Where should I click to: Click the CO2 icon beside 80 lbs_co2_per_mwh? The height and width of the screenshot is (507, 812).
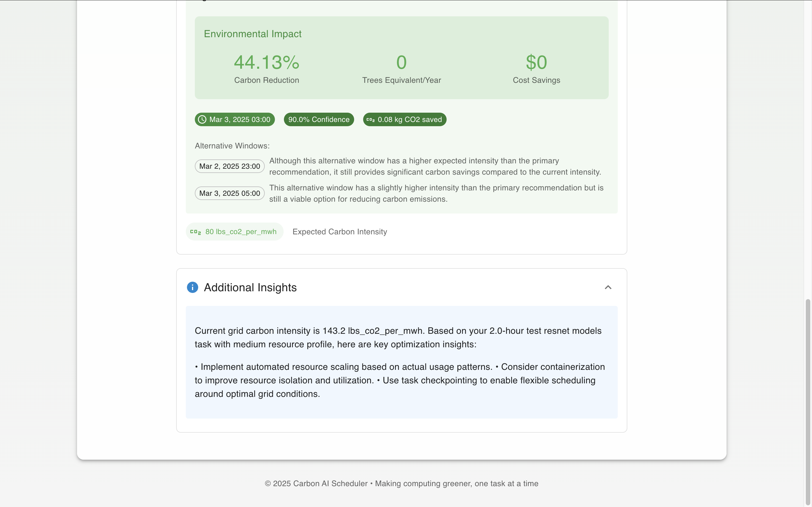195,232
